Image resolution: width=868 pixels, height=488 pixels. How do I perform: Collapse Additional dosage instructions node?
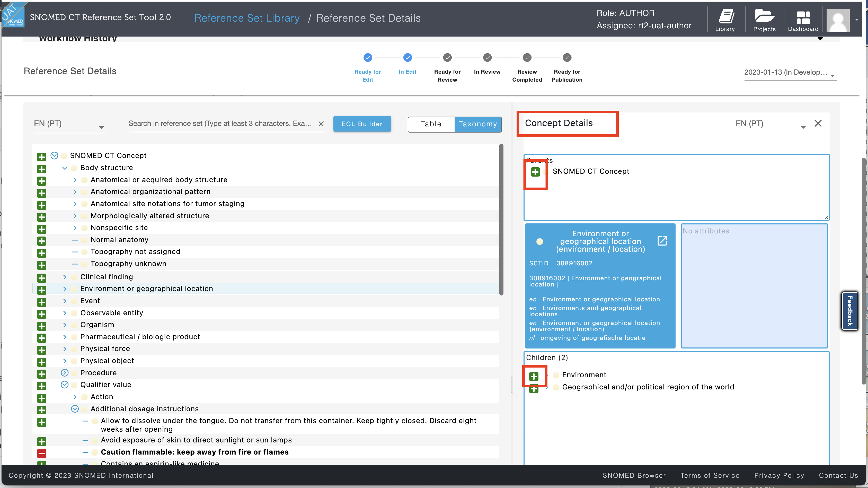point(75,409)
